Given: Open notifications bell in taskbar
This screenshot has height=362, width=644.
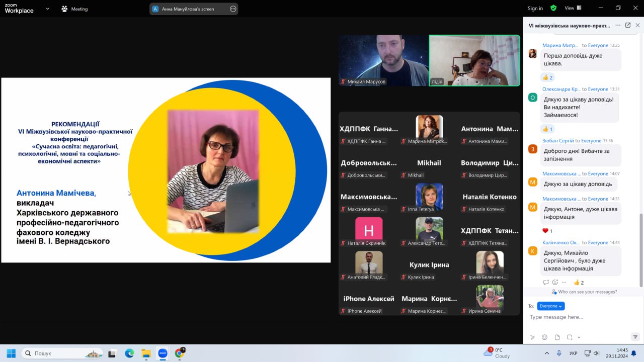Looking at the screenshot, I should [x=634, y=353].
